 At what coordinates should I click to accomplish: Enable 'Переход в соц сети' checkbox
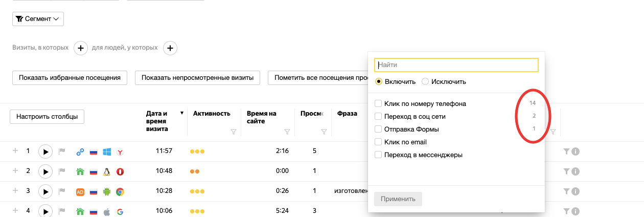[378, 117]
